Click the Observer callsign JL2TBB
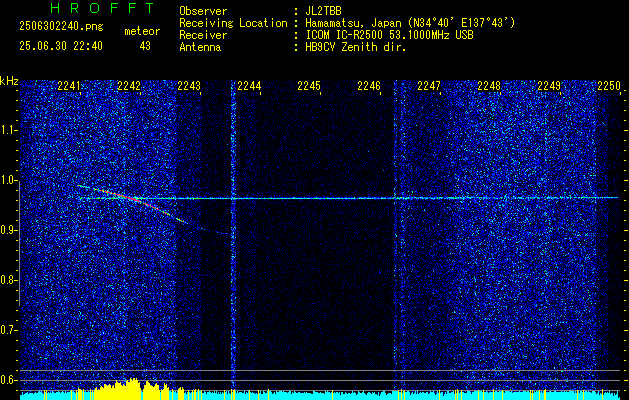Viewport: 629px width, 400px height. [323, 11]
